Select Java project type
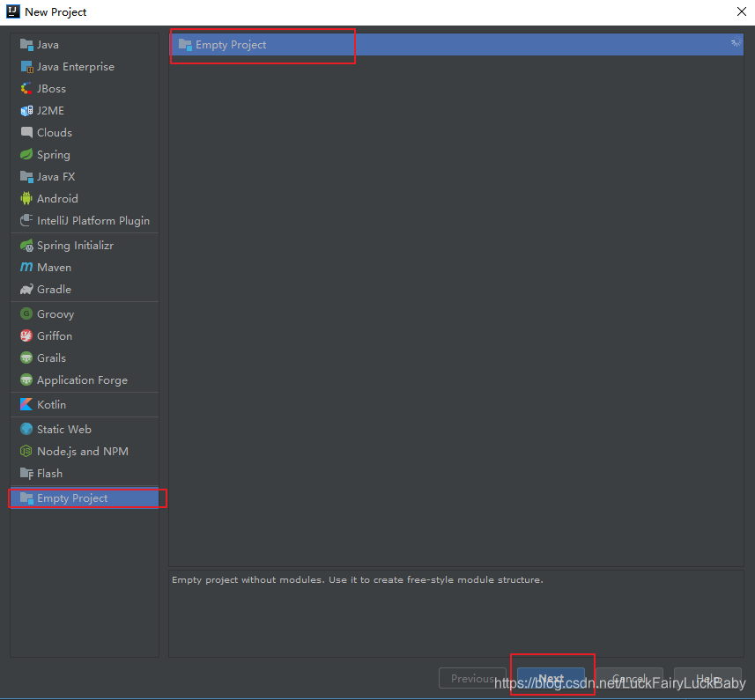 (85, 45)
